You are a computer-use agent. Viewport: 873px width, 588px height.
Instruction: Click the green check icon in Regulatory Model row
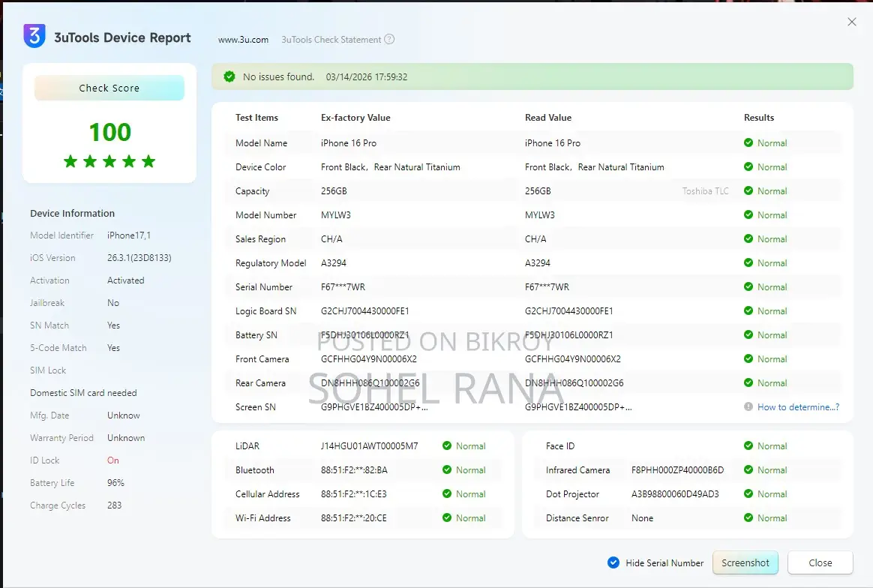point(748,262)
